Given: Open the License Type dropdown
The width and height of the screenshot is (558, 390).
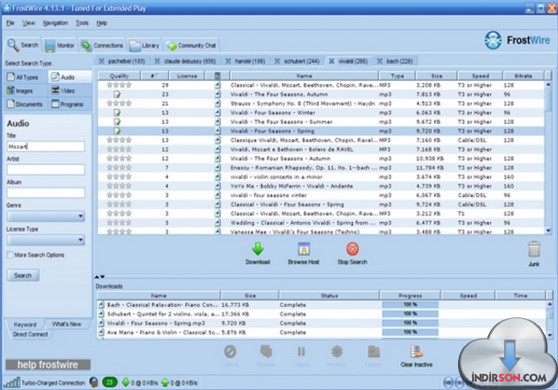Looking at the screenshot, I should [x=46, y=240].
